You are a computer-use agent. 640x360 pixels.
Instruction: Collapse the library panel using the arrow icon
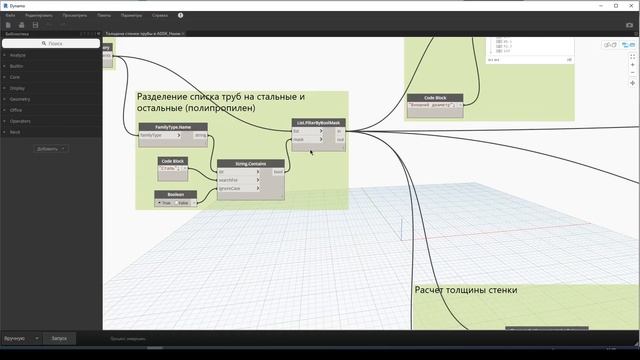point(98,34)
